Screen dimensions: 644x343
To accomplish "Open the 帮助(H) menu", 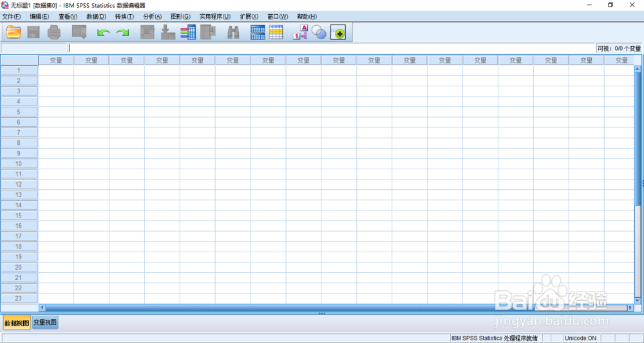I will 307,17.
